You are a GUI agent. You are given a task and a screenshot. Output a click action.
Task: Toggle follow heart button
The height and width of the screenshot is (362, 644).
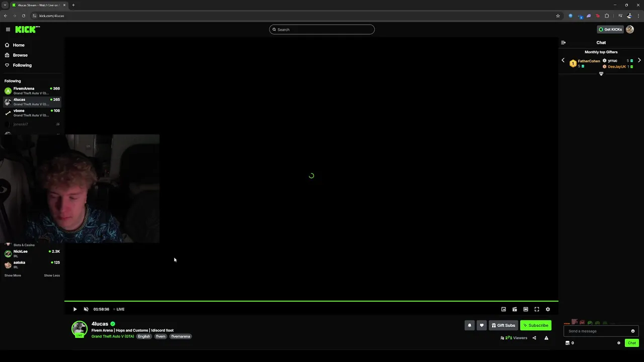click(x=481, y=325)
